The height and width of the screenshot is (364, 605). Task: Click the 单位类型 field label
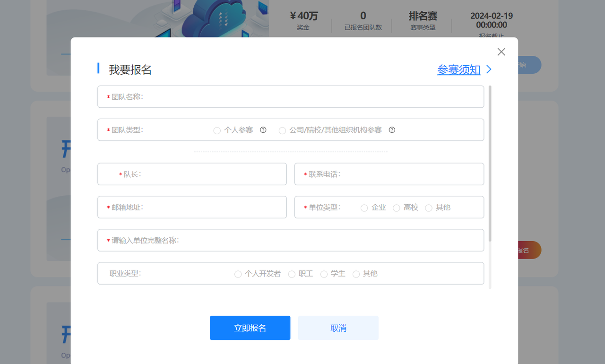(325, 208)
